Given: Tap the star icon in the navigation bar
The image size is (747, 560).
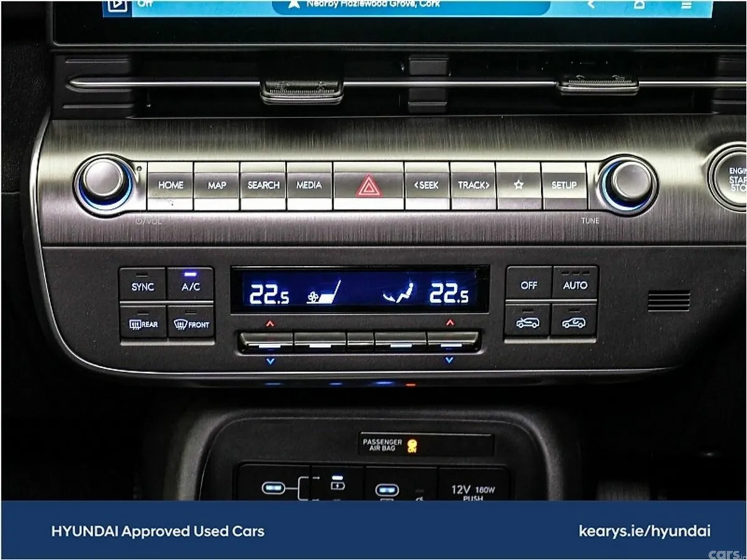Looking at the screenshot, I should tap(294, 5).
